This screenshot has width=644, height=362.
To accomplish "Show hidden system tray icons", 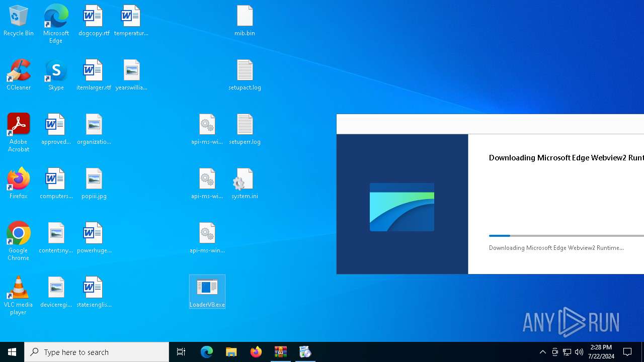I will click(x=542, y=352).
